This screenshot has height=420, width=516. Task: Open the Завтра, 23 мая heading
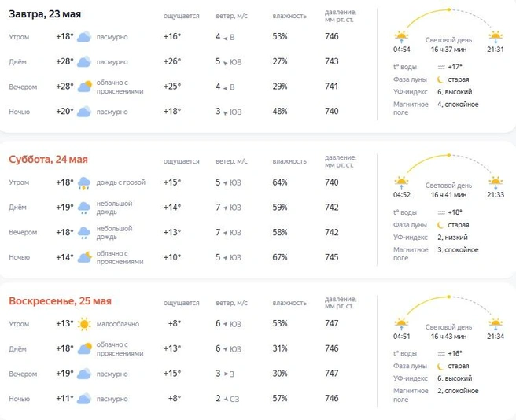(x=45, y=14)
